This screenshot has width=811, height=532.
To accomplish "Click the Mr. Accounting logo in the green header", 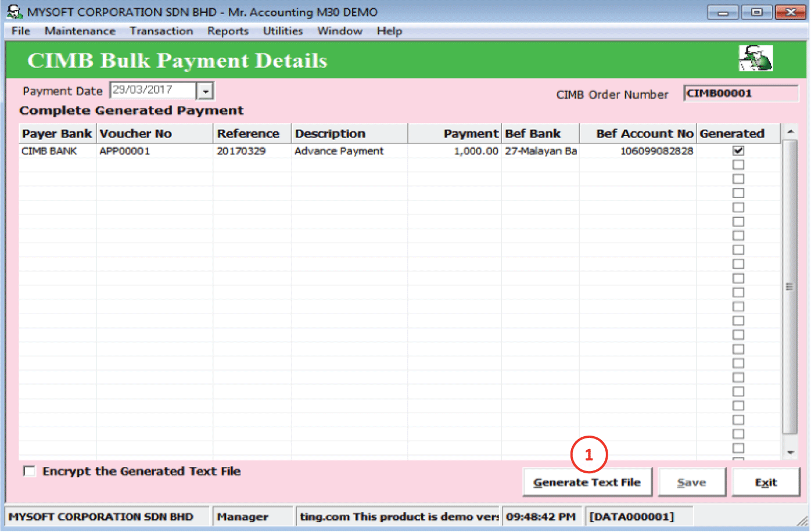I will click(755, 58).
